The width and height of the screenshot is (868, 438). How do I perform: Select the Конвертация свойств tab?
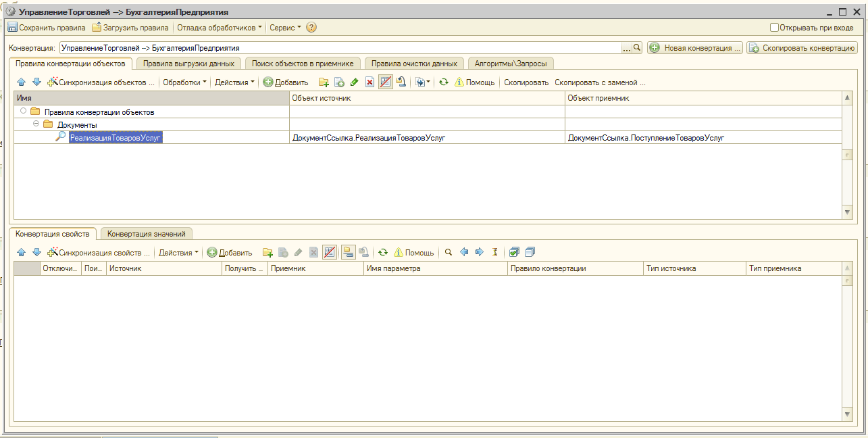coord(53,233)
